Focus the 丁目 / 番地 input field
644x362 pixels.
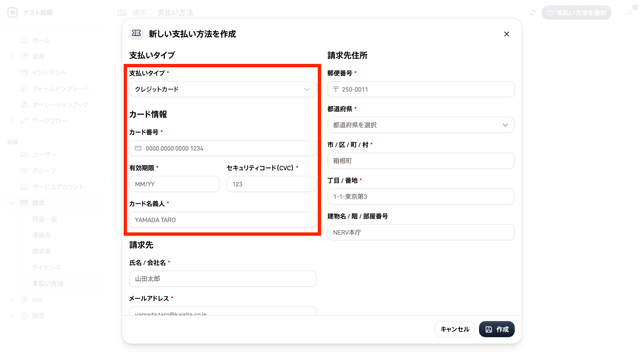[421, 196]
